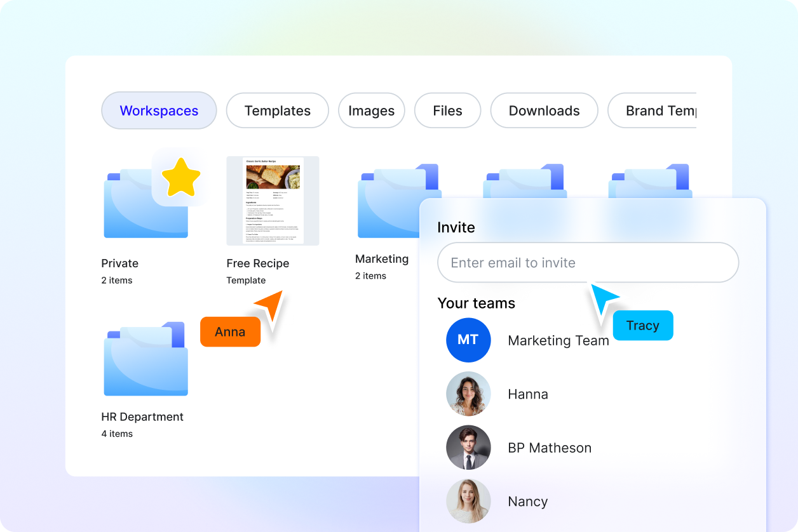The width and height of the screenshot is (798, 532).
Task: Click the email invite input field
Action: coord(588,262)
